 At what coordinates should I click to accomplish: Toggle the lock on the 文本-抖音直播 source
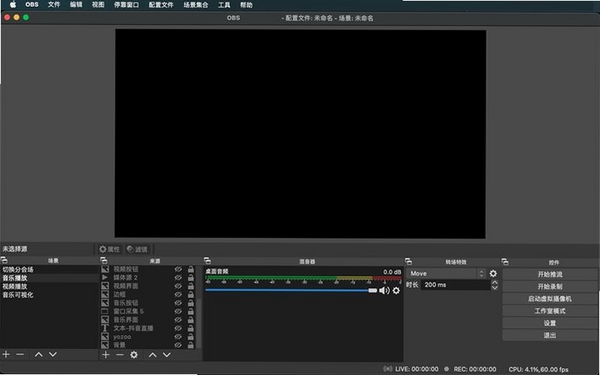pyautogui.click(x=191, y=328)
